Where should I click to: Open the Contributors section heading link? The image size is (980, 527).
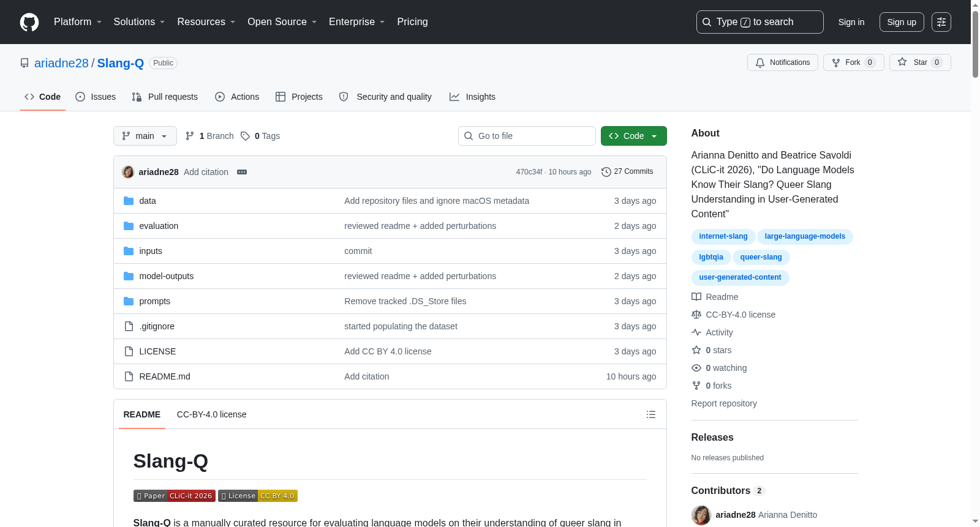click(x=728, y=491)
